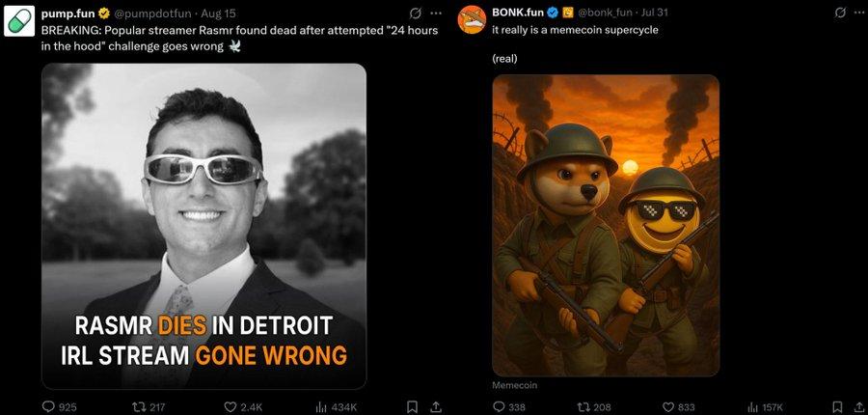Viewport: 868px width, 415px height.
Task: Open Grok icon on BONK.fun post
Action: [x=840, y=13]
